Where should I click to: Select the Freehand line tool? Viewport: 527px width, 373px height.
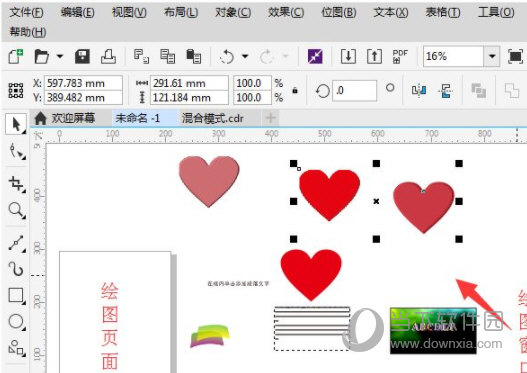[16, 243]
